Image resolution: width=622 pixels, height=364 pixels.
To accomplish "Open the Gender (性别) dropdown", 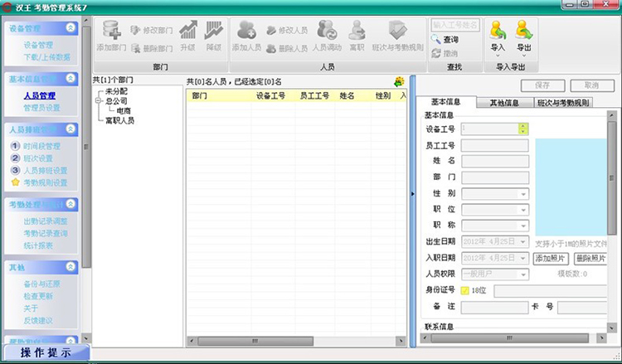I will pos(523,194).
